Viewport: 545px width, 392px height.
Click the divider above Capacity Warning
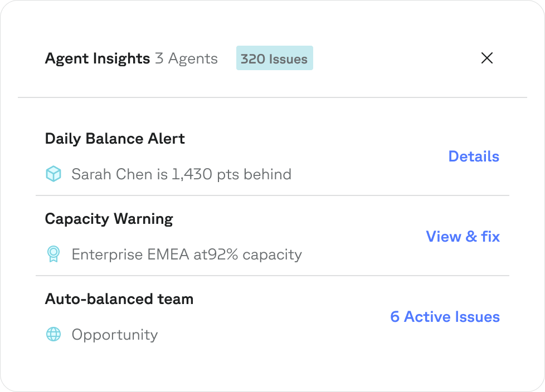click(x=272, y=195)
